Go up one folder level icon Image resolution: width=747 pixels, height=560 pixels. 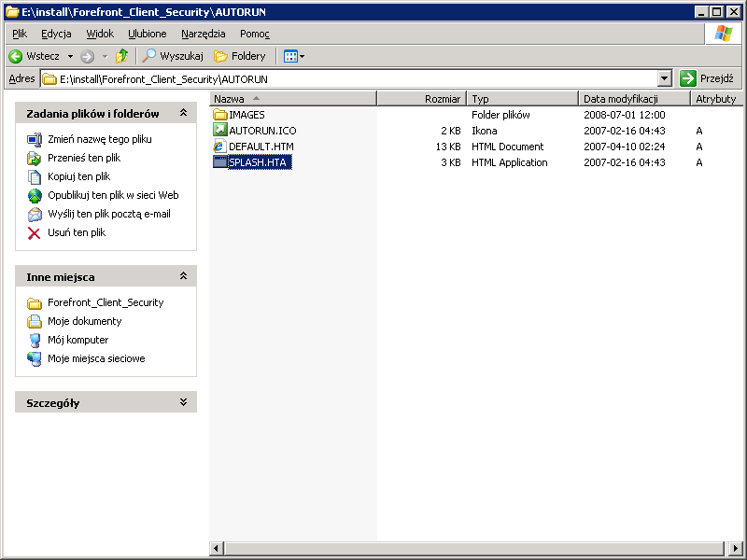tap(122, 56)
